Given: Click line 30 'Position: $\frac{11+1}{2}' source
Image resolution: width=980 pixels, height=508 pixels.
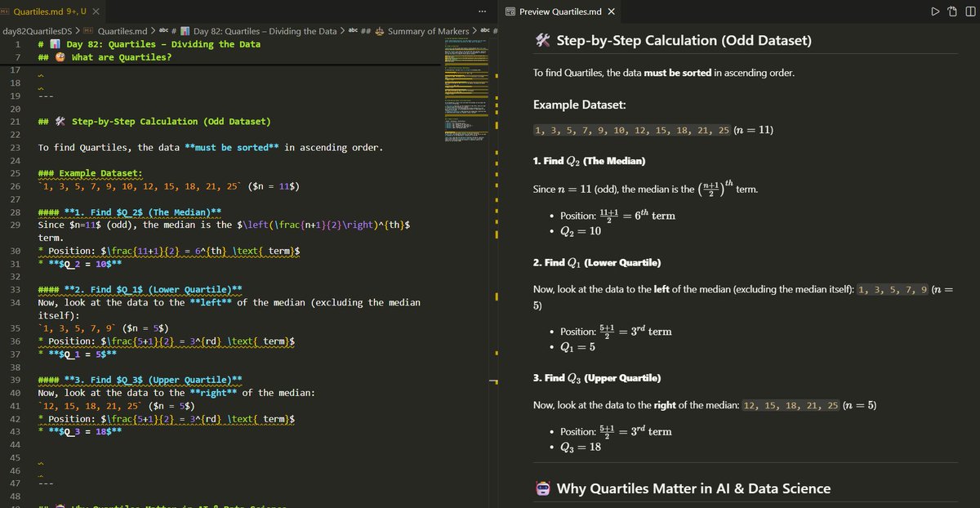Looking at the screenshot, I should pyautogui.click(x=168, y=251).
